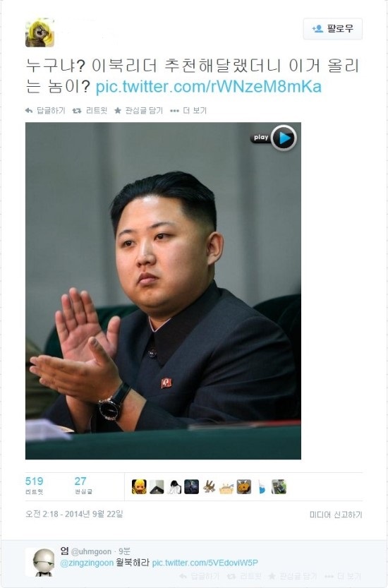
Task: Open the first yellow character retweeter avatar
Action: (x=139, y=487)
